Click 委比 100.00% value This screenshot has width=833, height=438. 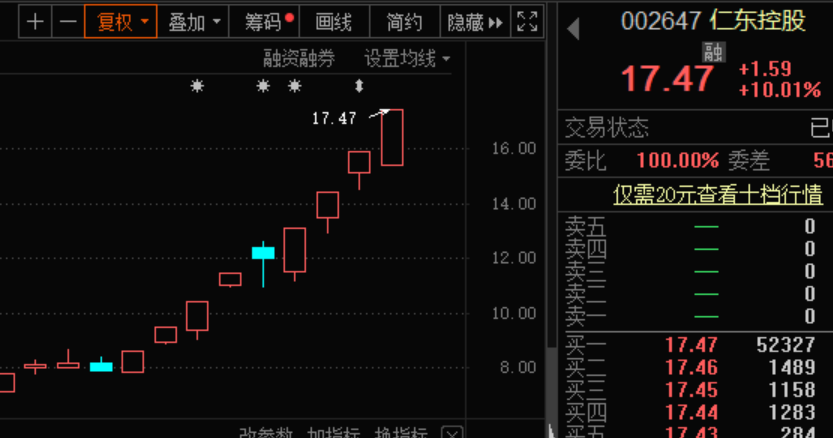pyautogui.click(x=677, y=160)
